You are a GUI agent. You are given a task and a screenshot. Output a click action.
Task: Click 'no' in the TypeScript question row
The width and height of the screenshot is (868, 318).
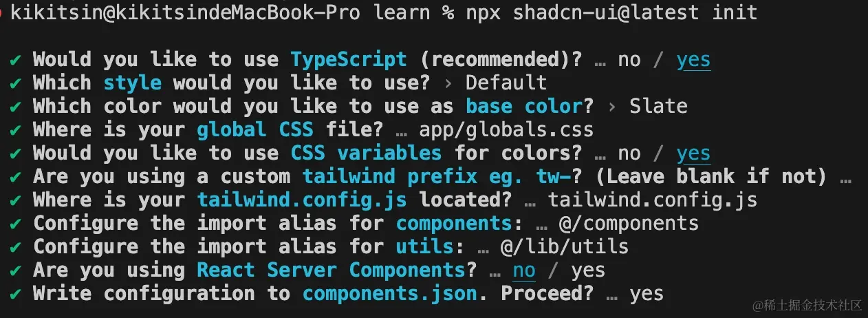pos(629,60)
